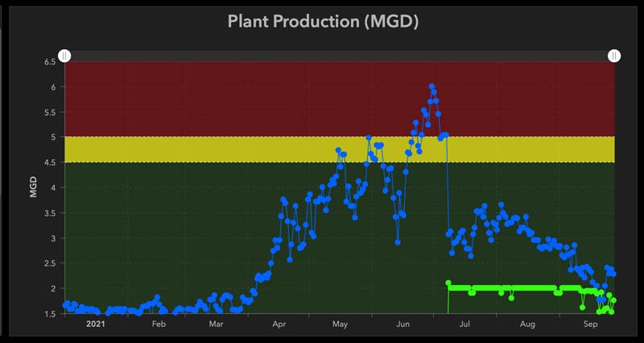Click the right zoom range handle
The height and width of the screenshot is (343, 644).
614,56
